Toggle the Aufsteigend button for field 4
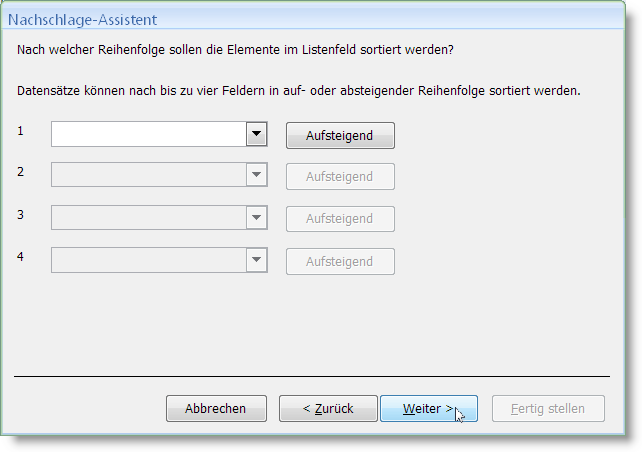The width and height of the screenshot is (642, 452). [x=340, y=261]
